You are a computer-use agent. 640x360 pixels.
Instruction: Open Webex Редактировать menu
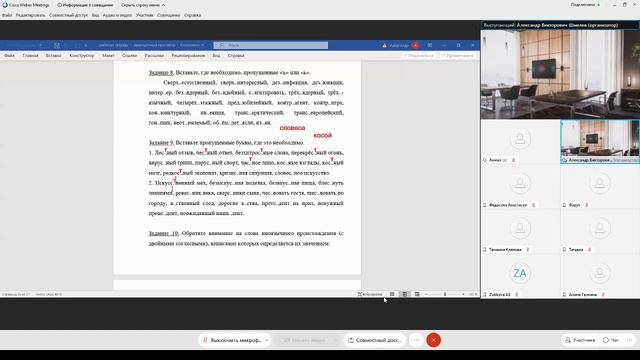pyautogui.click(x=31, y=15)
